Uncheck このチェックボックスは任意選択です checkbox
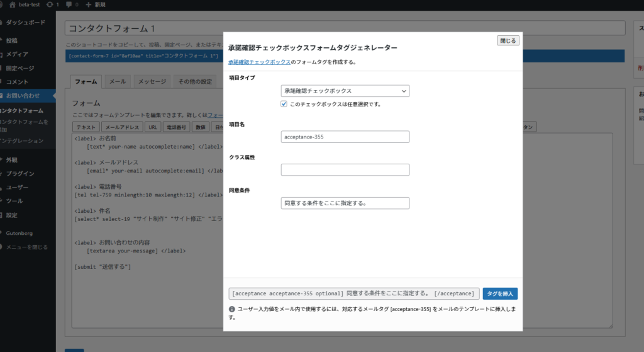Image resolution: width=644 pixels, height=352 pixels. (x=284, y=104)
